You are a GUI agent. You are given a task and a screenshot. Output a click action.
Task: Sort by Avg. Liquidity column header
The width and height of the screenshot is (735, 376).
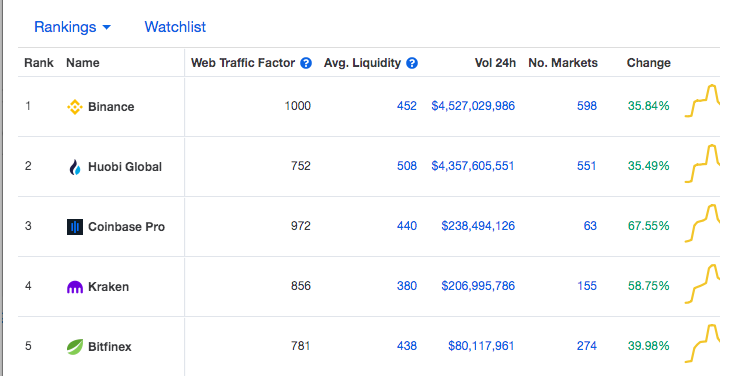[x=362, y=63]
